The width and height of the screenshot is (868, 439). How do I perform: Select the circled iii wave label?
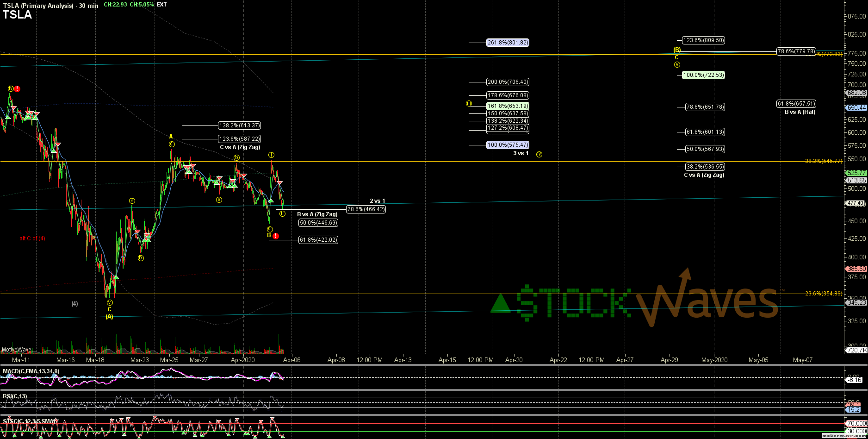point(469,104)
